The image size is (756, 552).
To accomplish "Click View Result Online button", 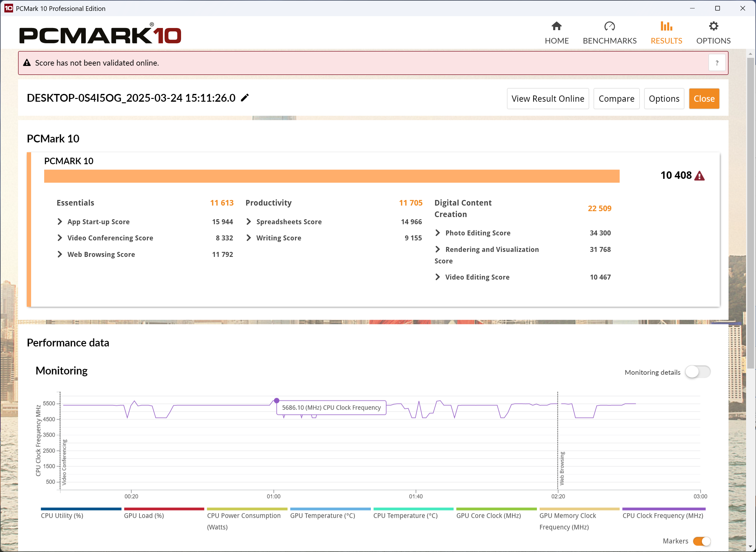I will pyautogui.click(x=548, y=99).
